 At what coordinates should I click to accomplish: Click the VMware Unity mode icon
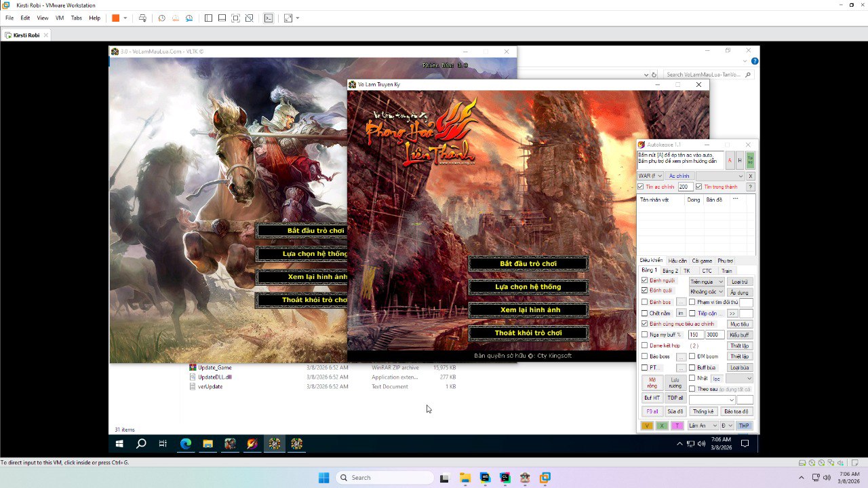250,18
